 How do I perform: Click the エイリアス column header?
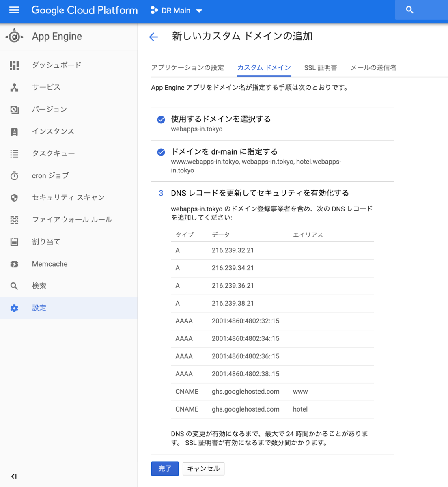click(x=308, y=235)
